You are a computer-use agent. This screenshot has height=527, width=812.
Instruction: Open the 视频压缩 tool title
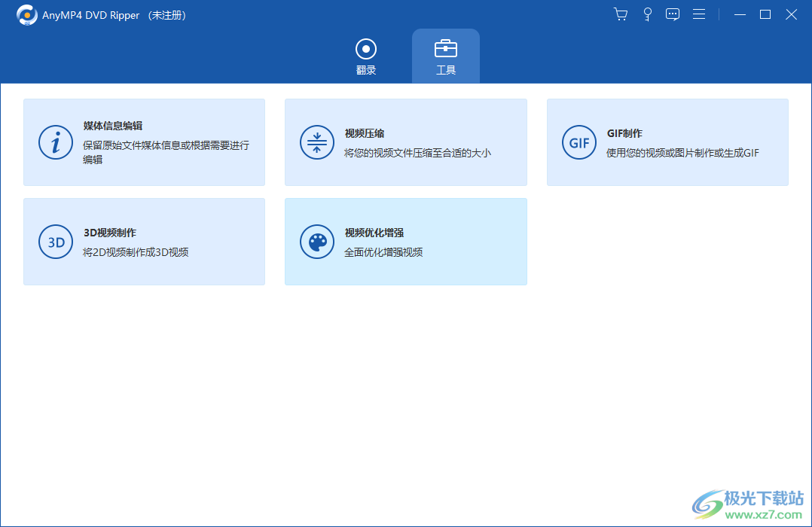click(364, 133)
